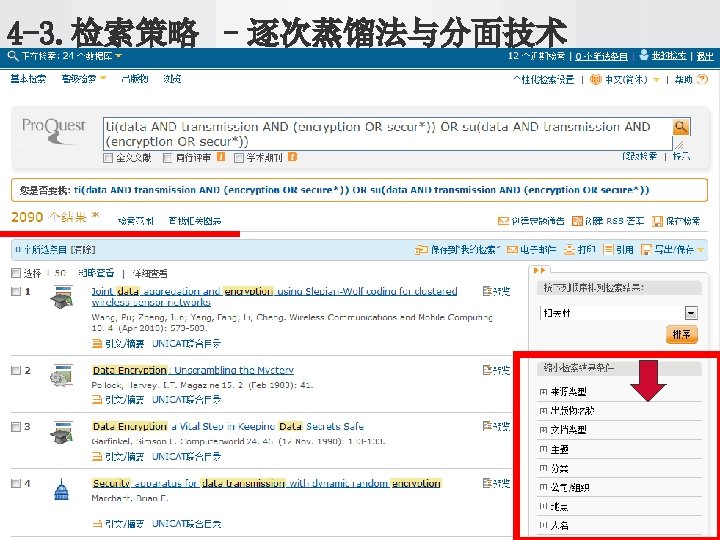The width and height of the screenshot is (720, 540).
Task: Click the graduation cap icon of result 3
Action: point(62,432)
